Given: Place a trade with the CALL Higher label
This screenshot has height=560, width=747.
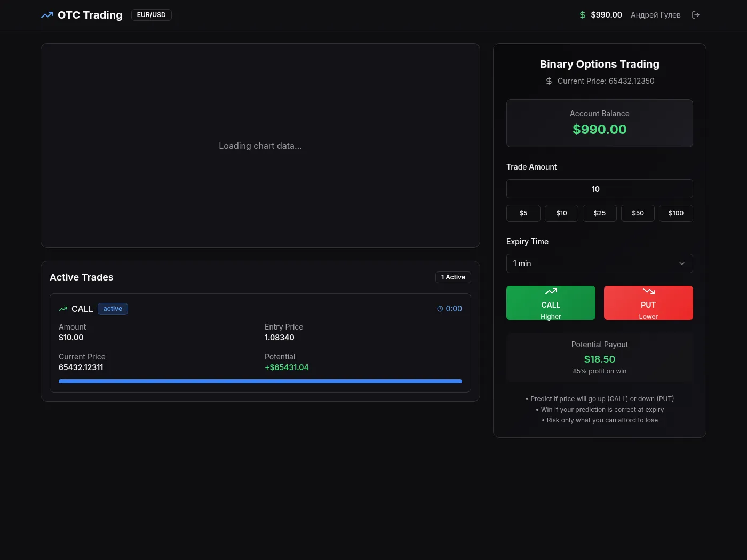Looking at the screenshot, I should click(x=551, y=303).
